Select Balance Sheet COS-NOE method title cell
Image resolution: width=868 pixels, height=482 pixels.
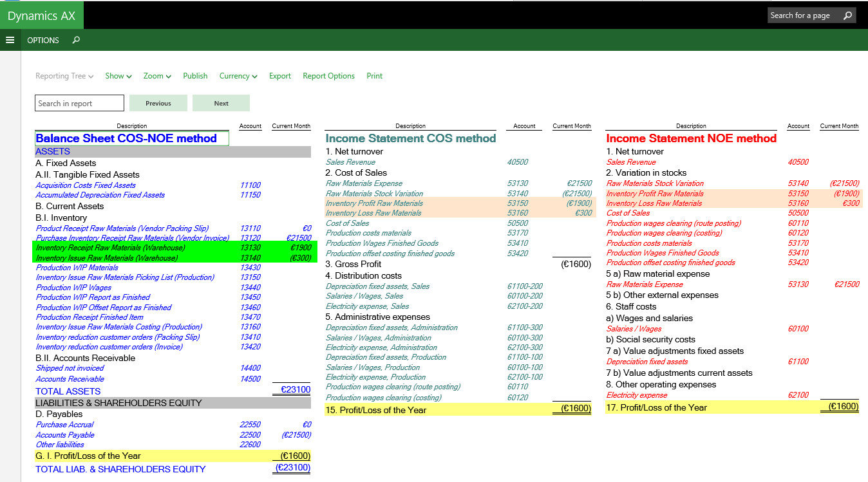[x=131, y=138]
